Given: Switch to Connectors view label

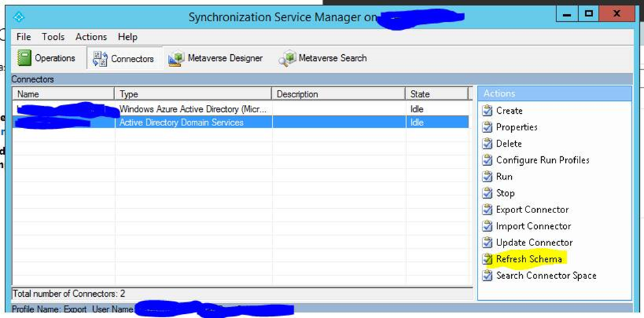Looking at the screenshot, I should coord(132,59).
